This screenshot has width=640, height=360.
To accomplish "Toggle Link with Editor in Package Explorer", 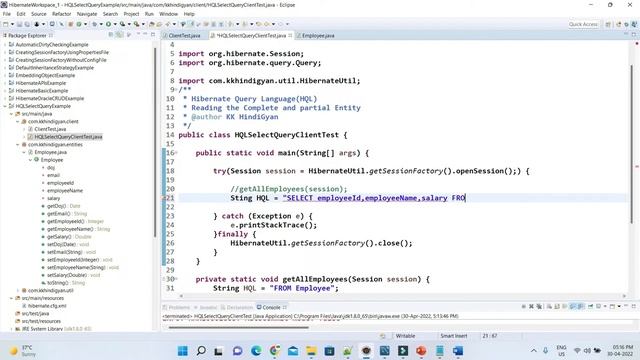I will [x=119, y=35].
